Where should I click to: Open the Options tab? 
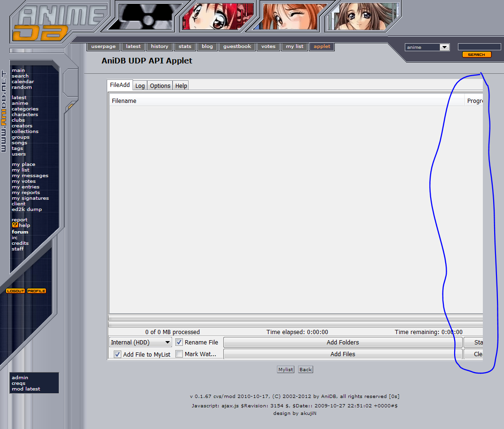point(160,86)
